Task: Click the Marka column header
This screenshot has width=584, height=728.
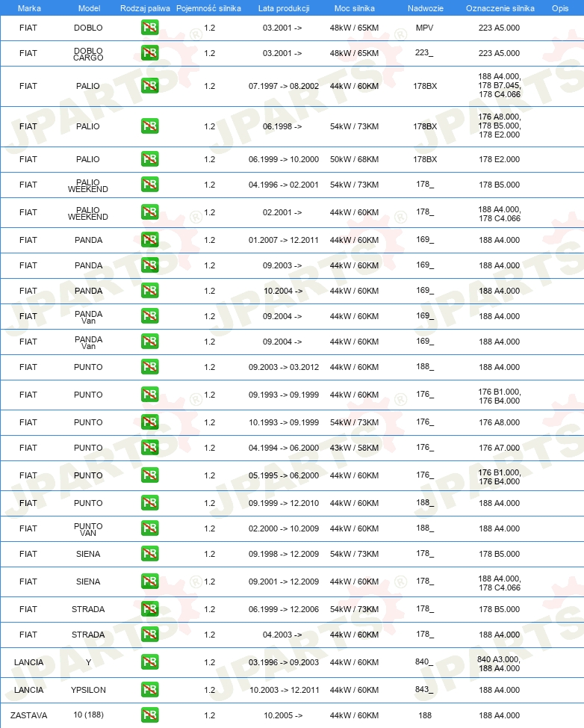Action: pos(29,8)
